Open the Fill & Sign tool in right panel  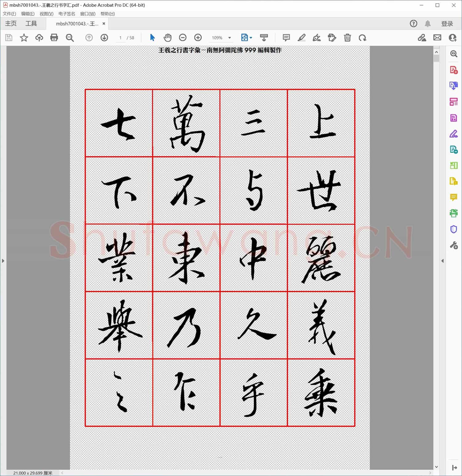[453, 134]
